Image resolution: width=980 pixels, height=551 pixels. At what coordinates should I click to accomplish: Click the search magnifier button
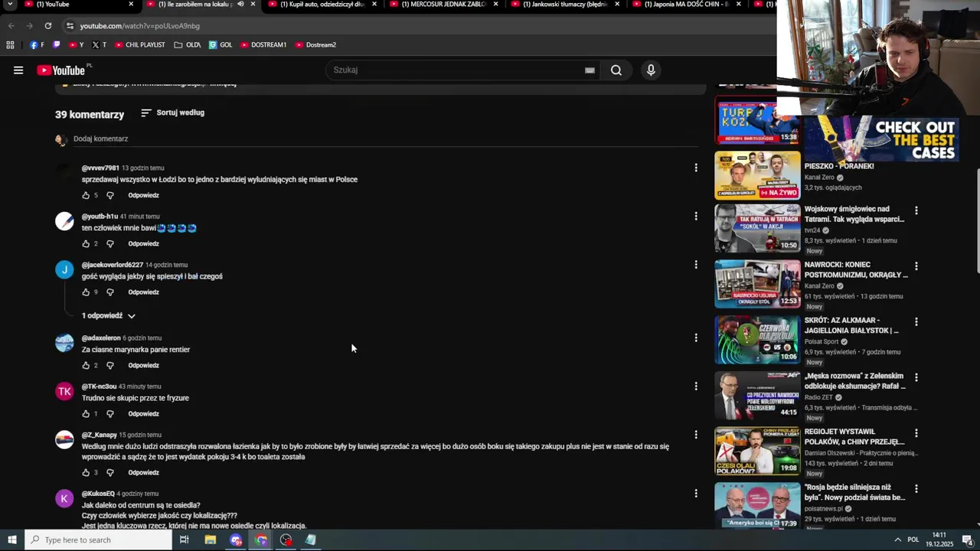tap(616, 70)
